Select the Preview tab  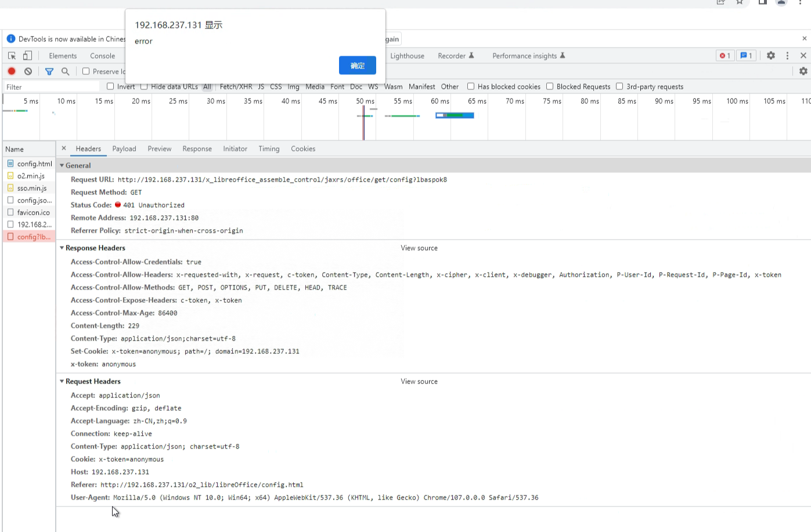(160, 149)
